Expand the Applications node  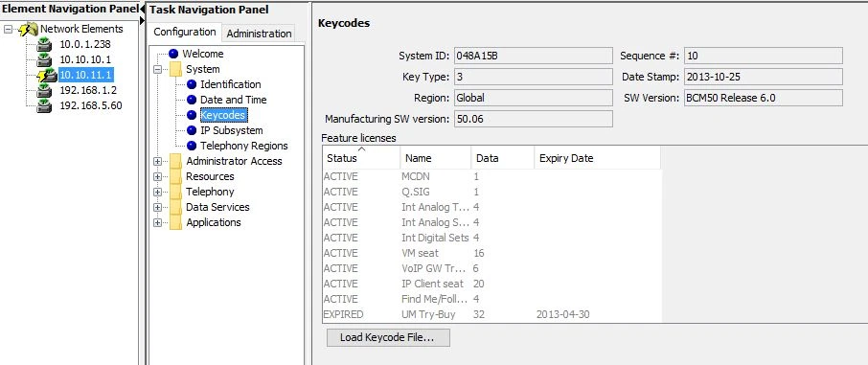pyautogui.click(x=158, y=222)
